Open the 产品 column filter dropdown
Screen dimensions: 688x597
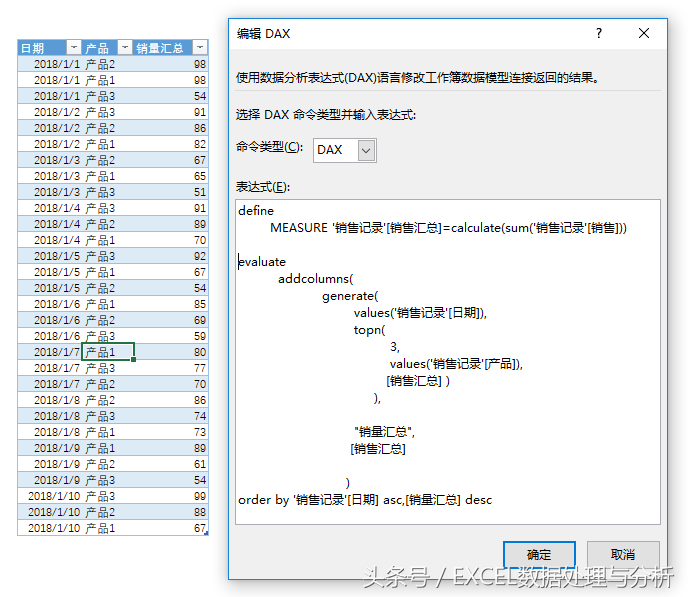click(125, 47)
